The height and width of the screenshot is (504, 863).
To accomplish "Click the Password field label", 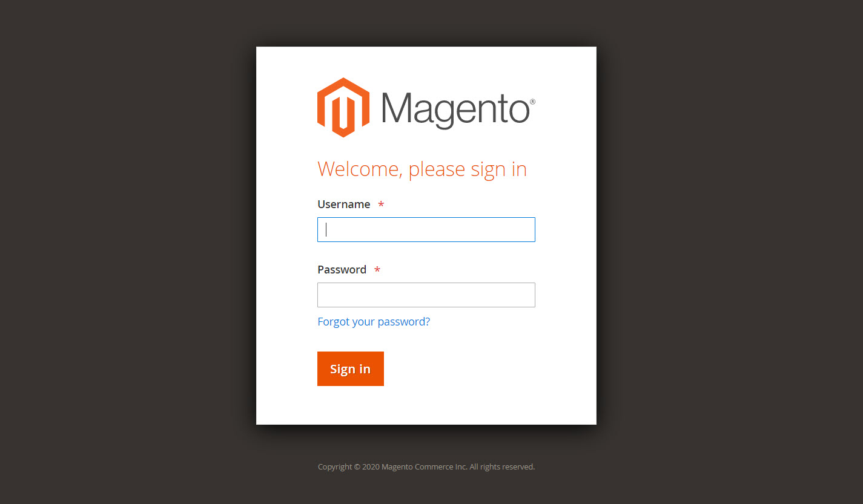I will click(x=342, y=270).
